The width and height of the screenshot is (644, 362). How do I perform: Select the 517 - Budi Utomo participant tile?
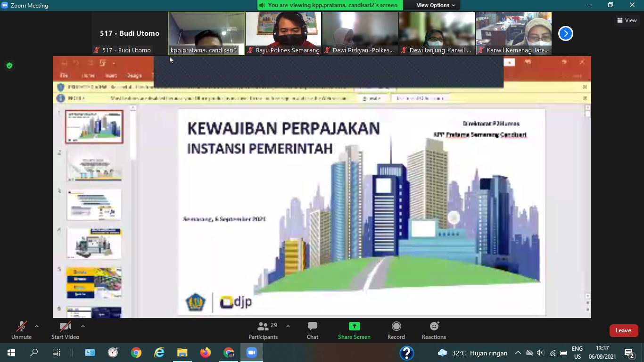[130, 33]
